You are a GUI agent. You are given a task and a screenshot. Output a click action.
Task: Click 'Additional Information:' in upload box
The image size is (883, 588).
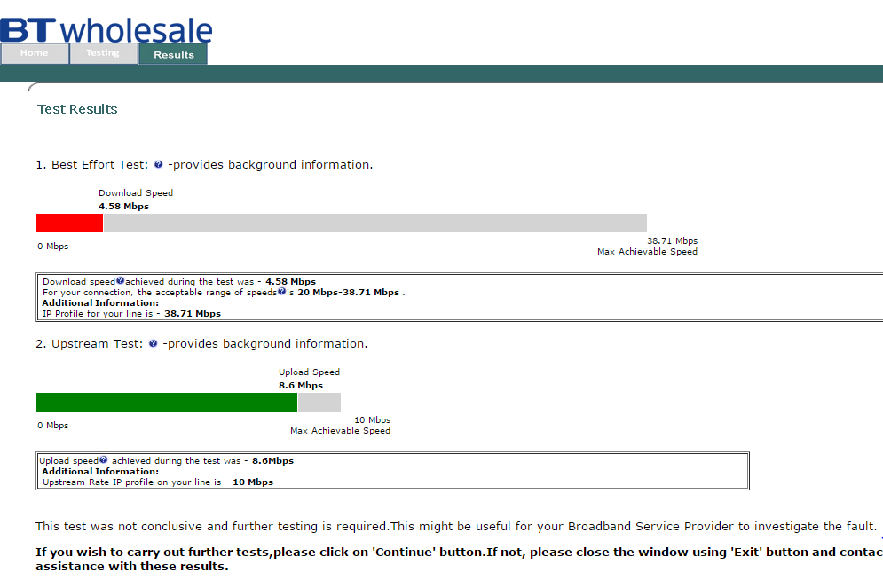[x=100, y=472]
